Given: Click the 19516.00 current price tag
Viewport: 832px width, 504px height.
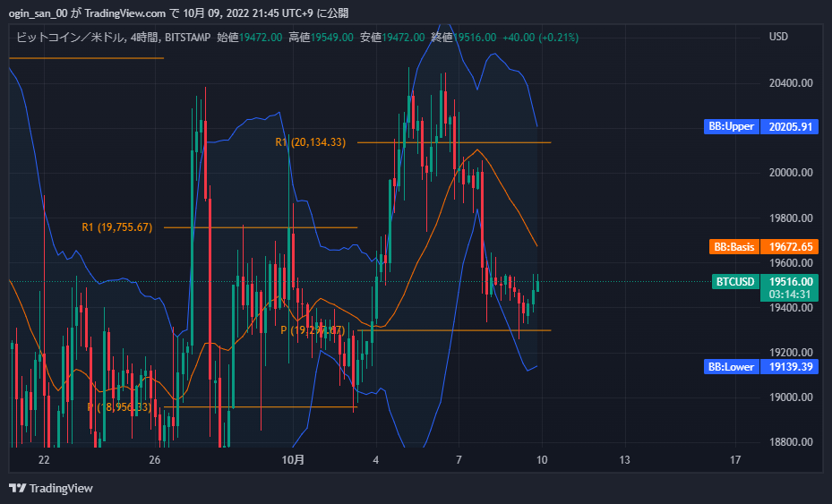Looking at the screenshot, I should click(789, 281).
